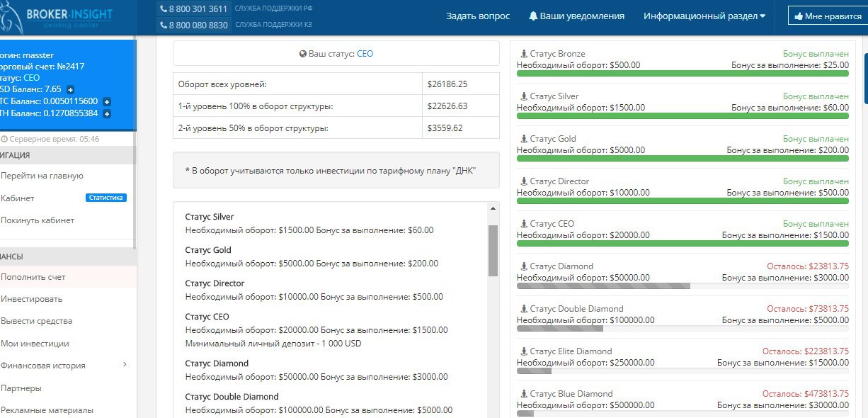Click the Статус Silver figure icon in right panel
This screenshot has height=418, width=868.
[524, 96]
